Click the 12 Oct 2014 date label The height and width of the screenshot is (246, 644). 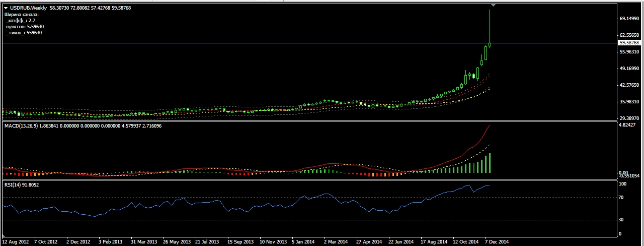point(466,242)
